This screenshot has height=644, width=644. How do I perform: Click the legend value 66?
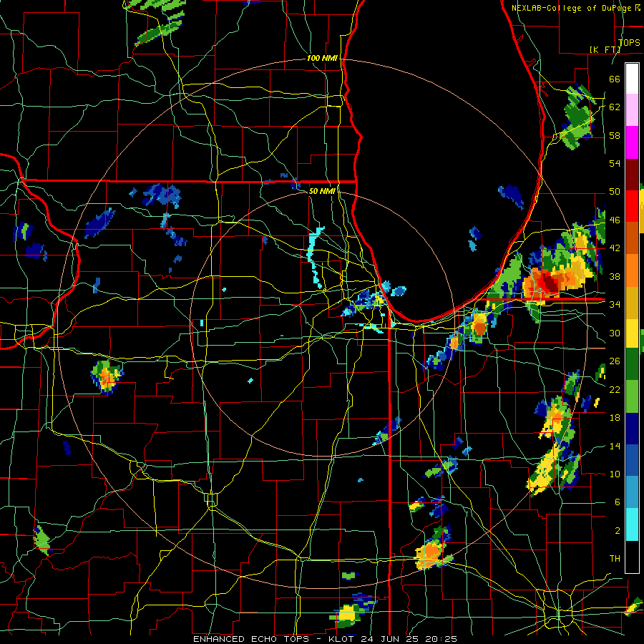click(x=615, y=79)
